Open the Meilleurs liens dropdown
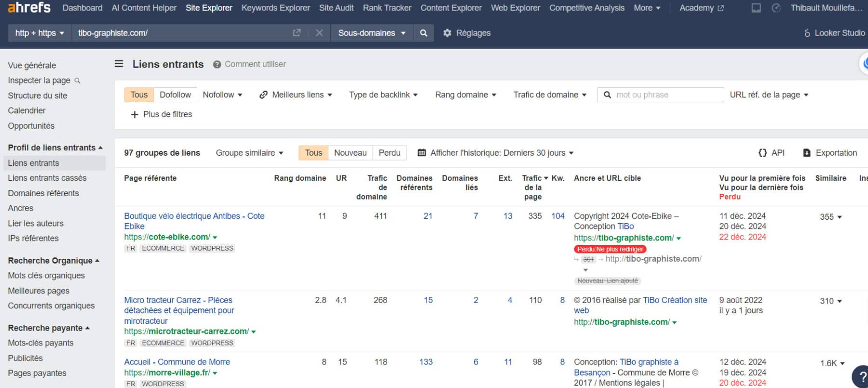This screenshot has height=388, width=868. click(x=296, y=94)
